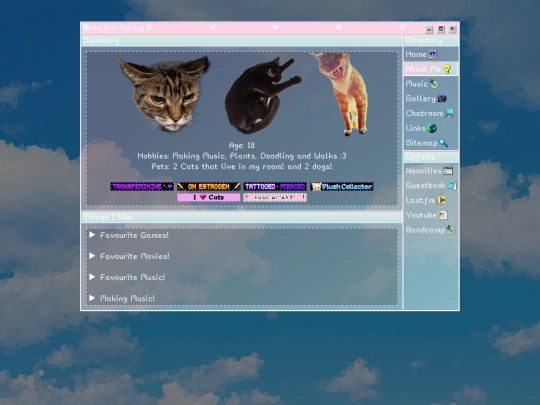Click the Tattooed Pierced badge
The width and height of the screenshot is (540, 405).
275,187
